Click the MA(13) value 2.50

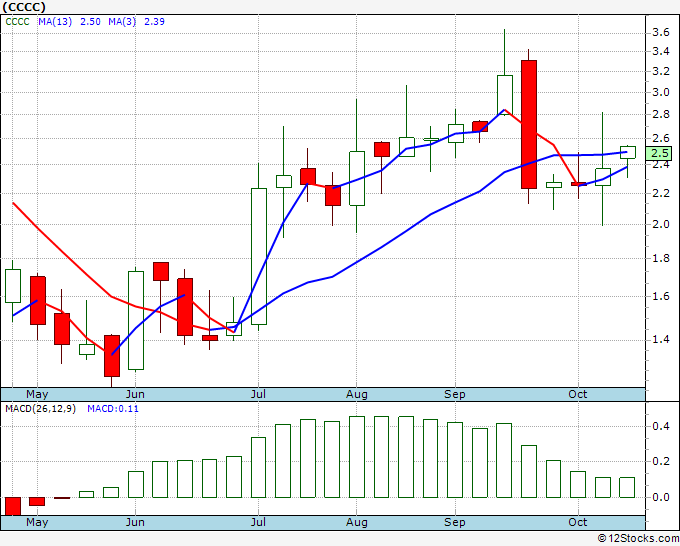pos(90,22)
